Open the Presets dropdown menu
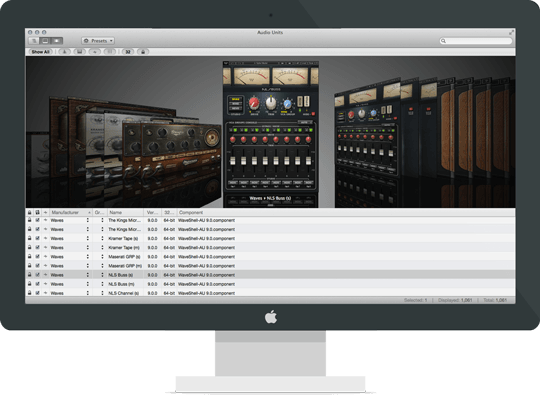540x395 pixels. click(98, 41)
